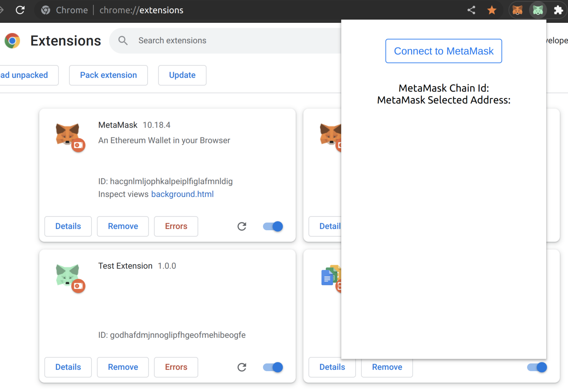Screen dimensions: 568x392
Task: Remove the Test Extension
Action: click(x=123, y=367)
